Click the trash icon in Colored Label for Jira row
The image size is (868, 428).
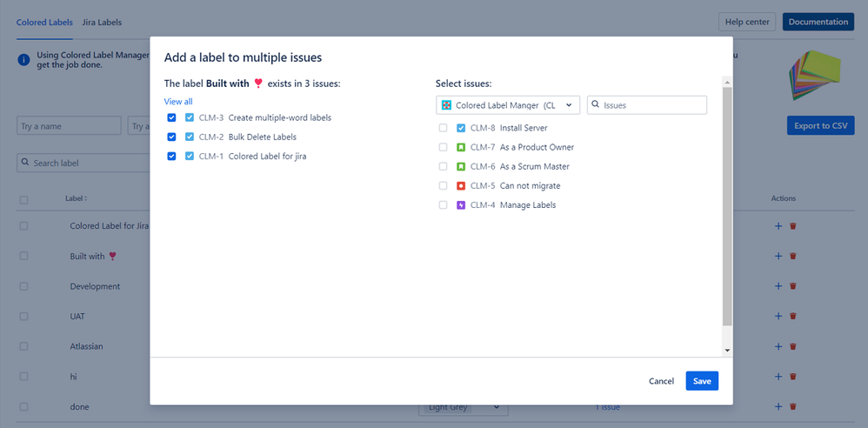[792, 226]
